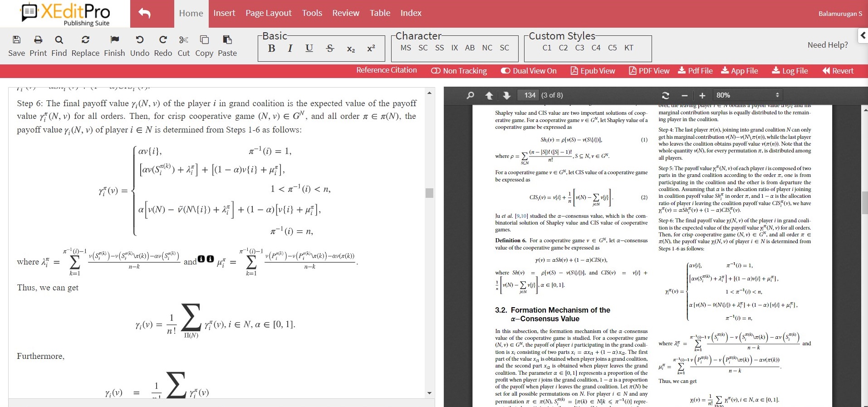
Task: Click the Need Help? link
Action: click(x=828, y=45)
